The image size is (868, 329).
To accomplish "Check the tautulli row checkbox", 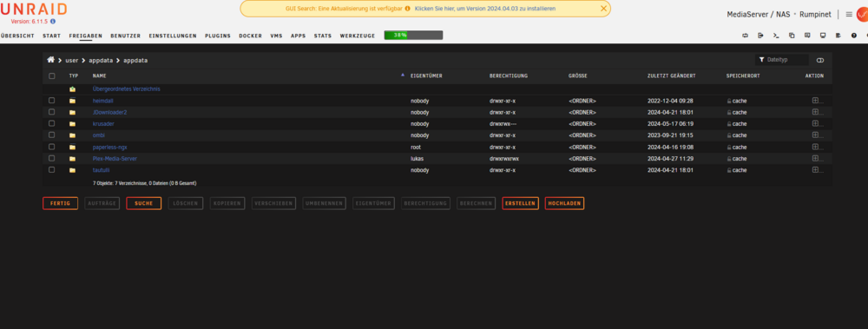I will point(51,170).
